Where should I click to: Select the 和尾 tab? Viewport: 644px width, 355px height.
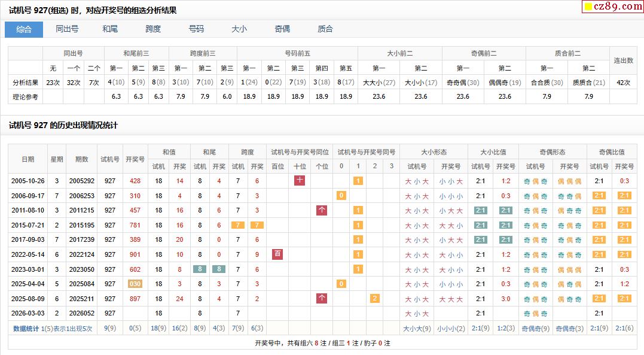[x=110, y=29]
